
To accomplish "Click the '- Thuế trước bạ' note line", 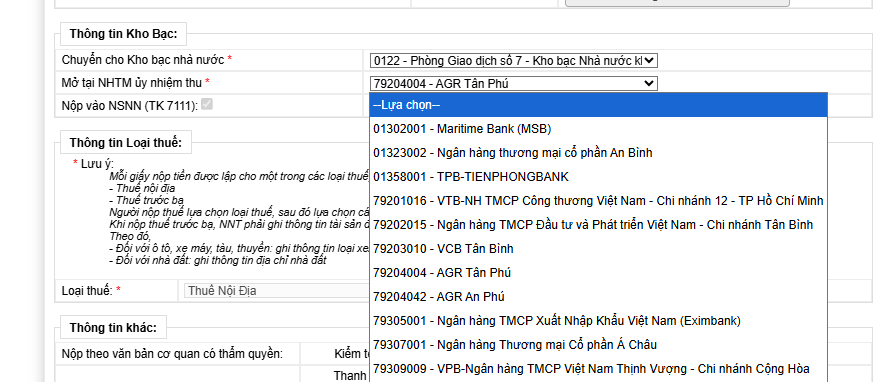I will pos(147,200).
